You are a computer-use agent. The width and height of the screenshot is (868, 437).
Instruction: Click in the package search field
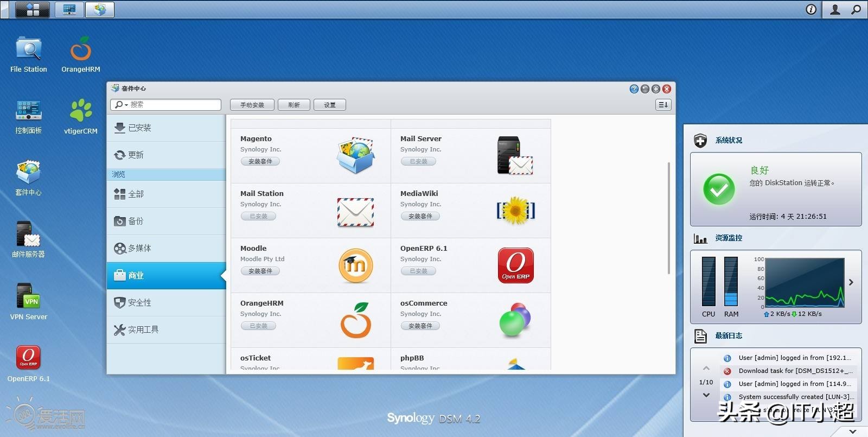coord(174,105)
